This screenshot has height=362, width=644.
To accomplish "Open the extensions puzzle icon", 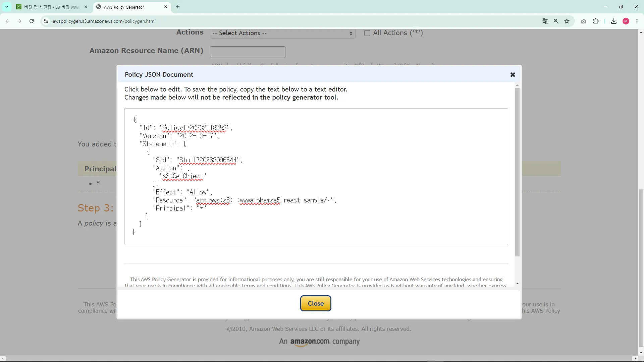I will [596, 21].
